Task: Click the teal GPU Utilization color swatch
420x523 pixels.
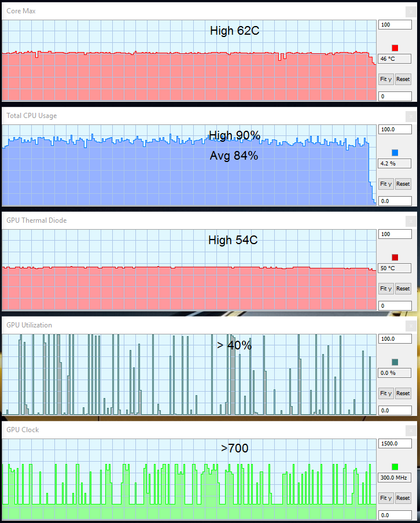Action: 395,362
